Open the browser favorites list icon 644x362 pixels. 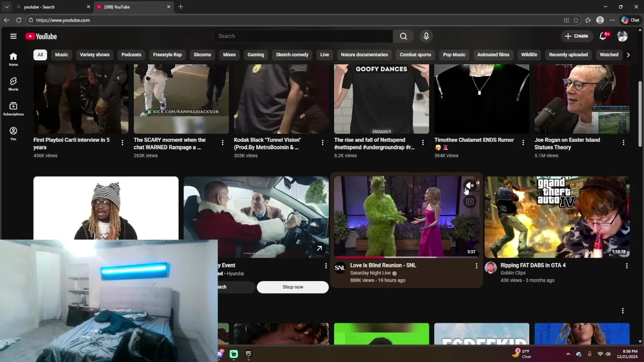tap(588, 20)
